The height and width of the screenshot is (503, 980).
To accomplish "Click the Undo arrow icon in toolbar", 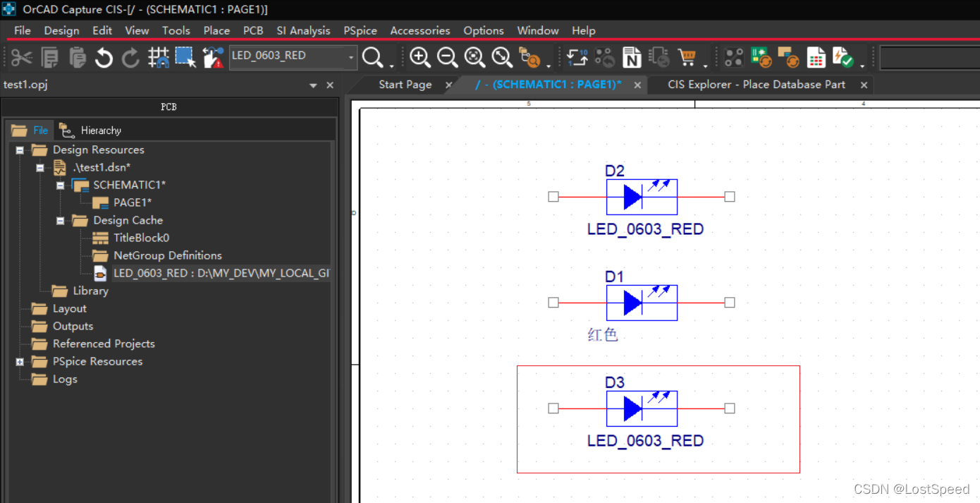I will point(104,57).
